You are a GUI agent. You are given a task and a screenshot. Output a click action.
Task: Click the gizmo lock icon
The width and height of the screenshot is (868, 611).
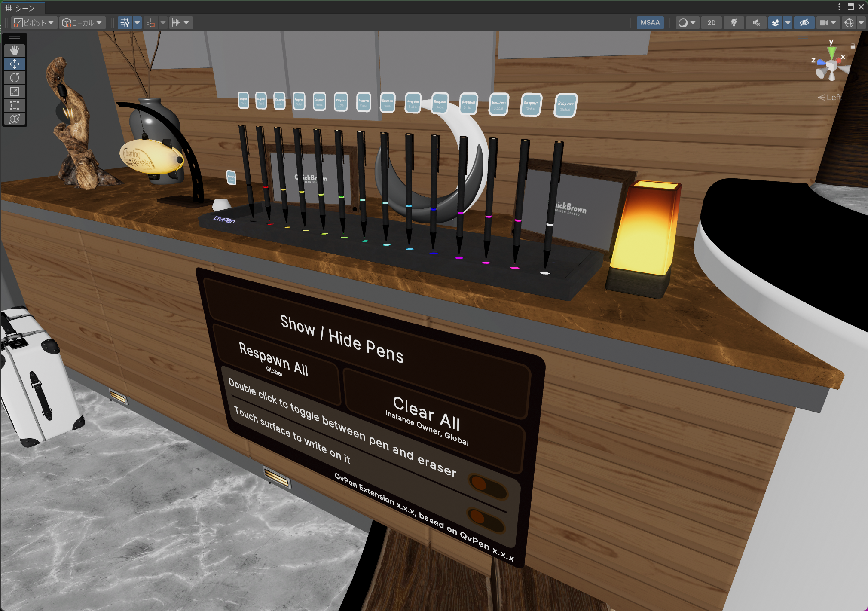(x=853, y=46)
